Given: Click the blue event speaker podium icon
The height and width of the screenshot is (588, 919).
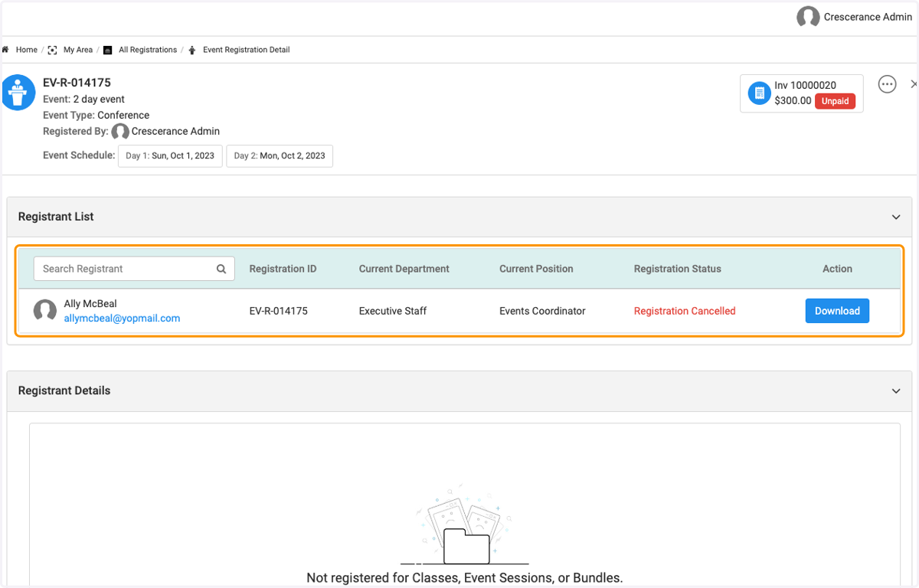Looking at the screenshot, I should point(18,92).
